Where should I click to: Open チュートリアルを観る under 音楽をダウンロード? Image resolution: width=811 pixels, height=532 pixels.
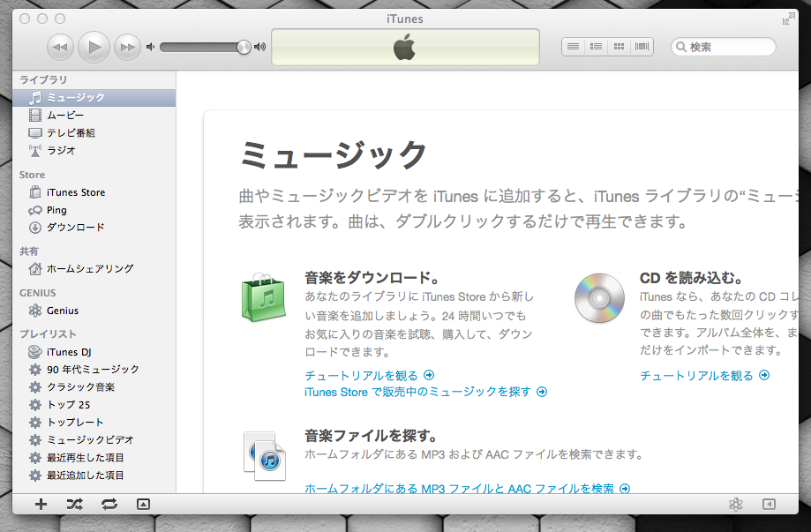[369, 375]
